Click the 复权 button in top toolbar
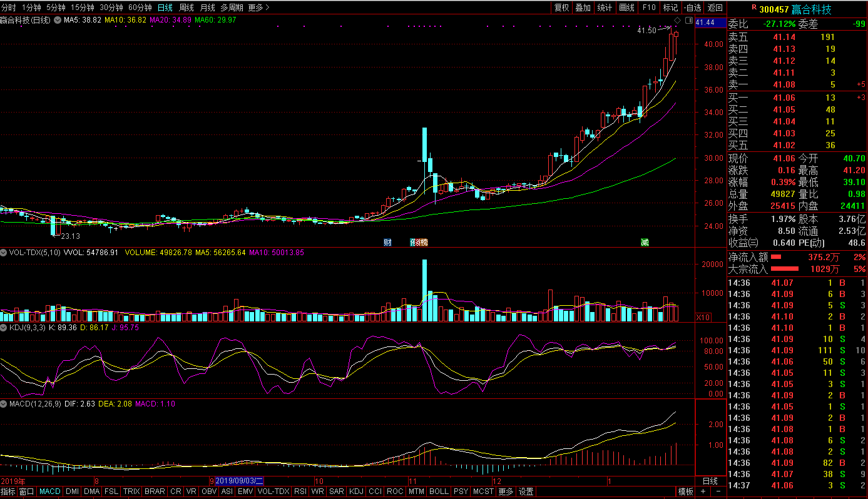Viewport: 868px width, 499px height. click(562, 8)
